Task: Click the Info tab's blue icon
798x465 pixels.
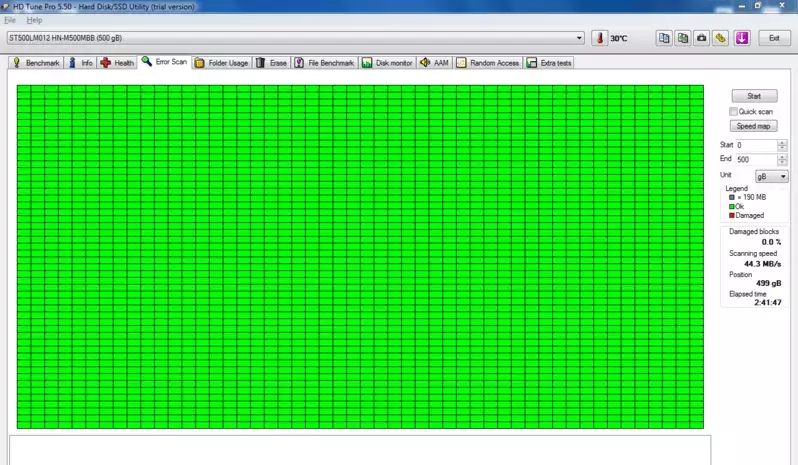Action: tap(72, 63)
